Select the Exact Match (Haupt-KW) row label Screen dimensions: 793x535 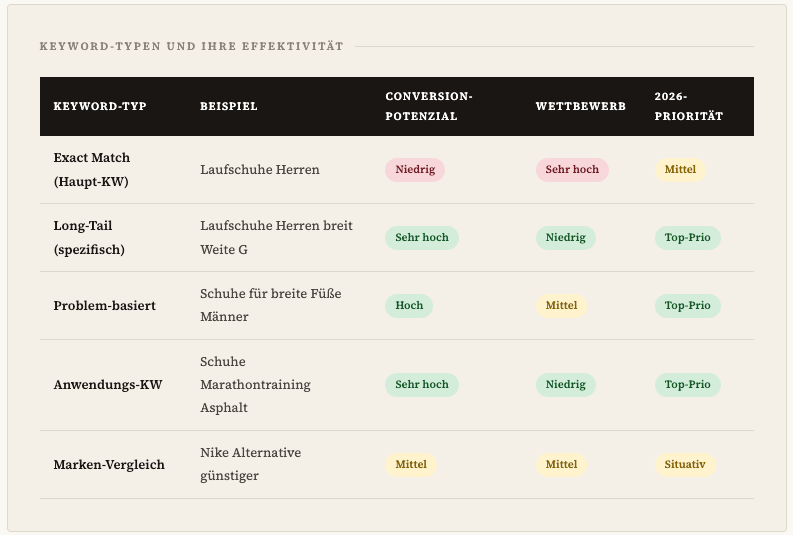92,170
